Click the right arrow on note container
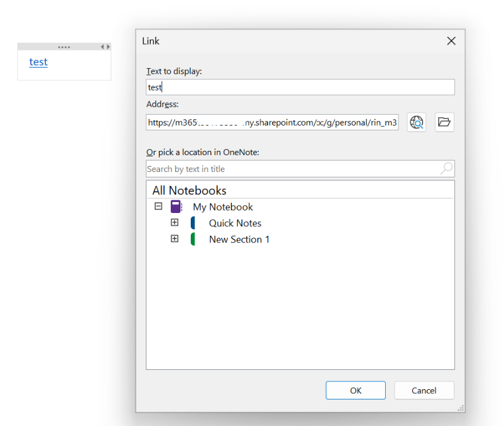 click(108, 46)
